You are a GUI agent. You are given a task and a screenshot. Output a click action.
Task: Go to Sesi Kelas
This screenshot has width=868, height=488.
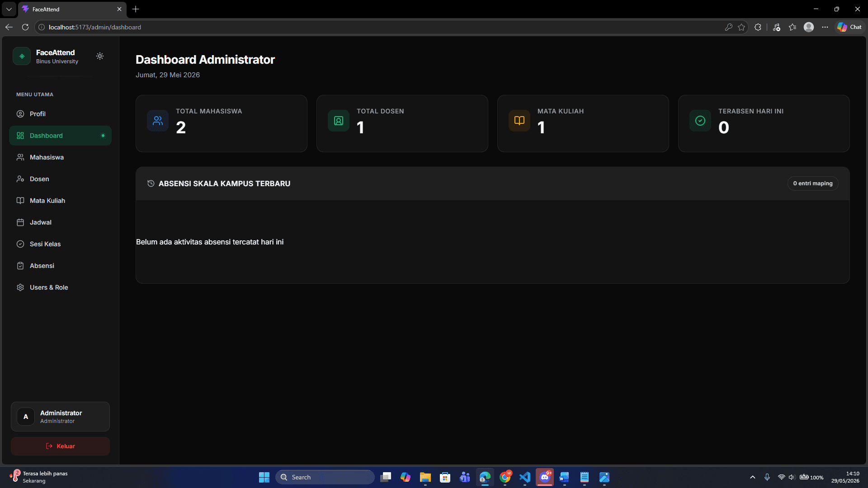click(x=60, y=244)
